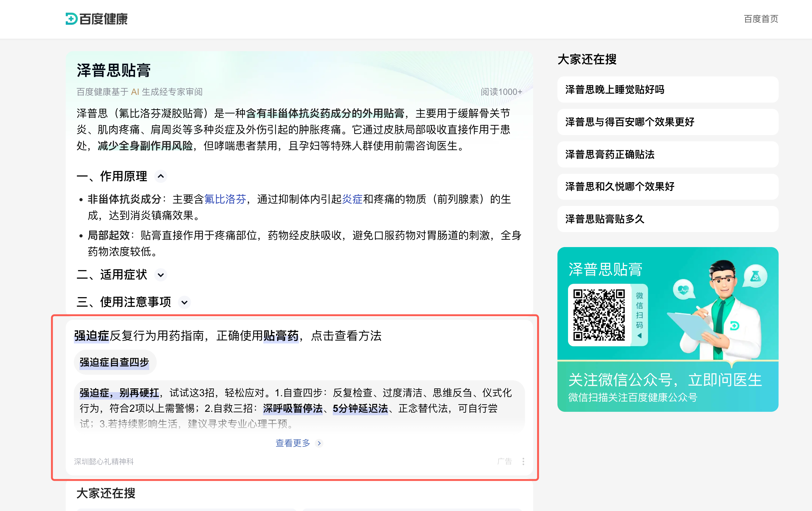Collapse the 一、作用原理 section chevron
Screen dimensions: 812x511
161,176
